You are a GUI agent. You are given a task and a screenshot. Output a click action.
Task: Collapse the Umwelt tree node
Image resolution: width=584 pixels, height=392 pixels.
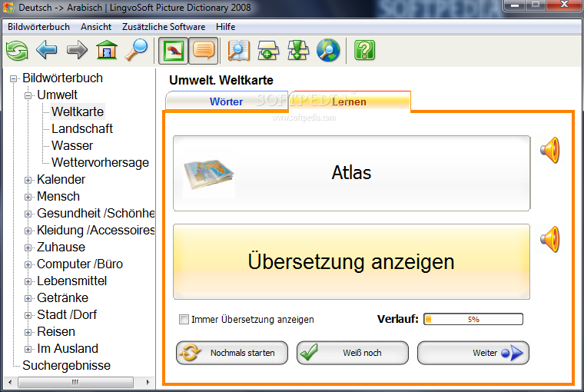28,96
